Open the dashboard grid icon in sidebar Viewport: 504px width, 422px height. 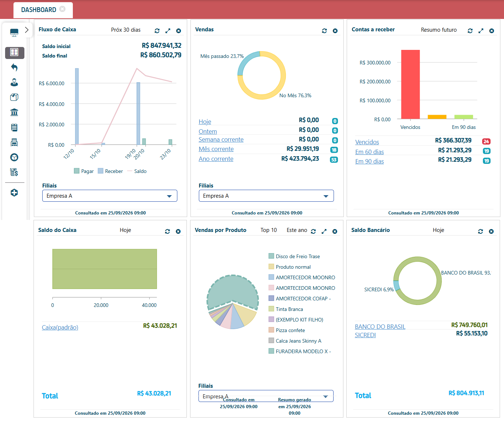(15, 52)
